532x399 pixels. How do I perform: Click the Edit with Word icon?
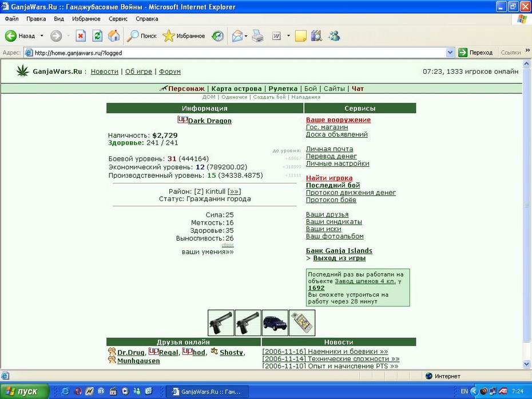click(276, 35)
